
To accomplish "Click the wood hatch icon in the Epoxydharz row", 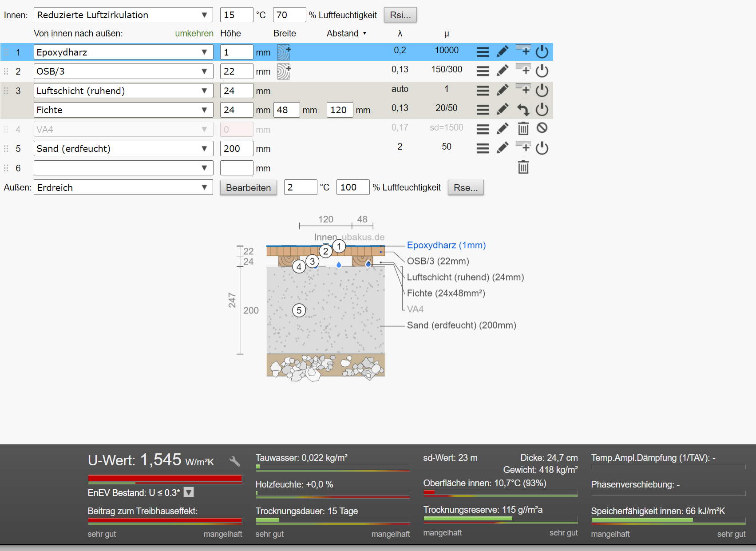I will click(x=284, y=52).
